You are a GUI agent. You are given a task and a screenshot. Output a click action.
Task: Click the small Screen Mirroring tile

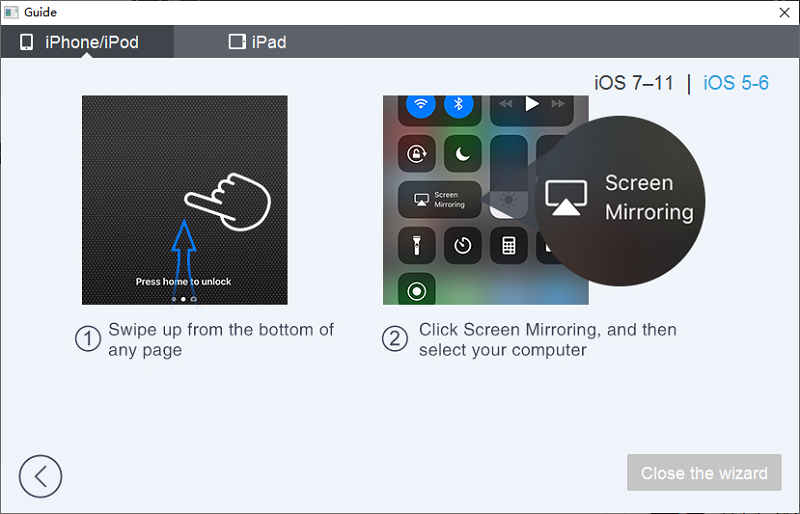point(439,199)
